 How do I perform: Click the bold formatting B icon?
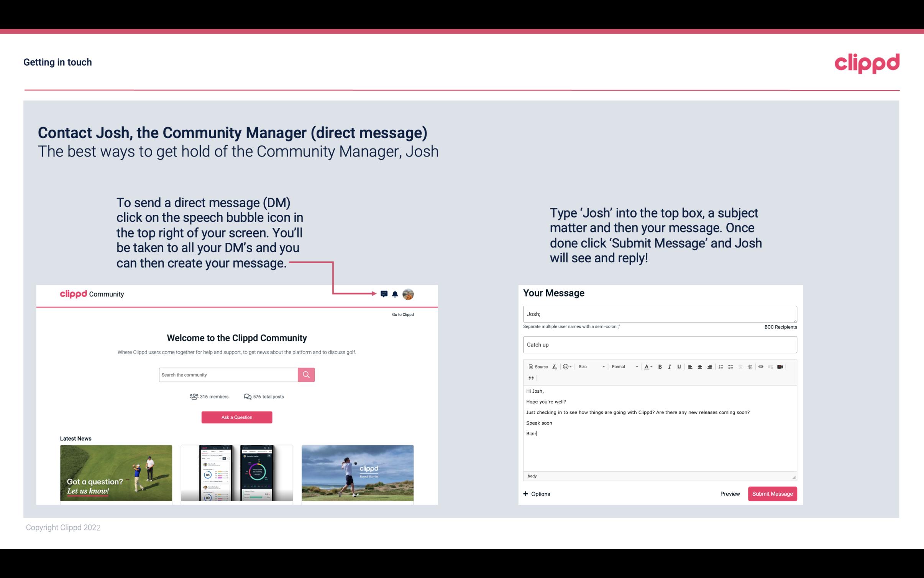[660, 366]
